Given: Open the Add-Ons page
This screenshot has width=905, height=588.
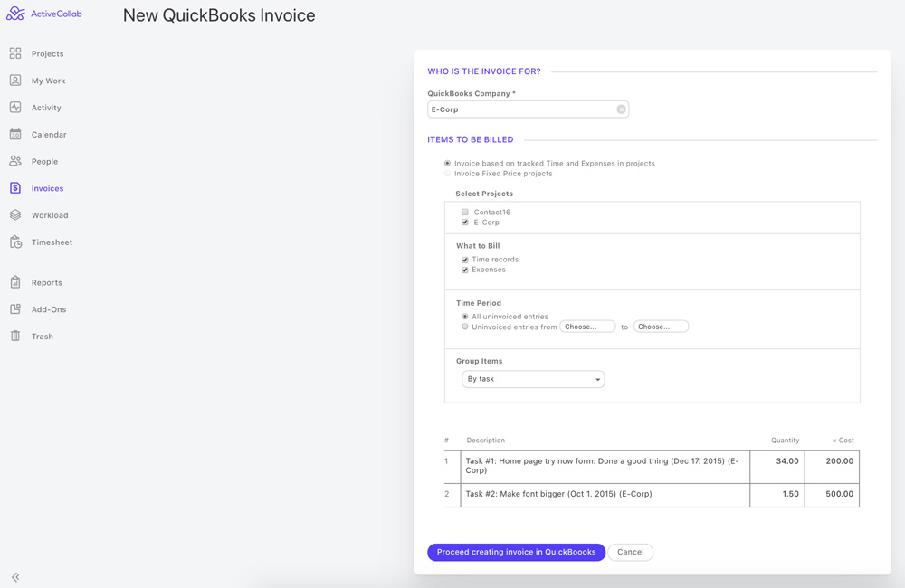Looking at the screenshot, I should [x=49, y=310].
